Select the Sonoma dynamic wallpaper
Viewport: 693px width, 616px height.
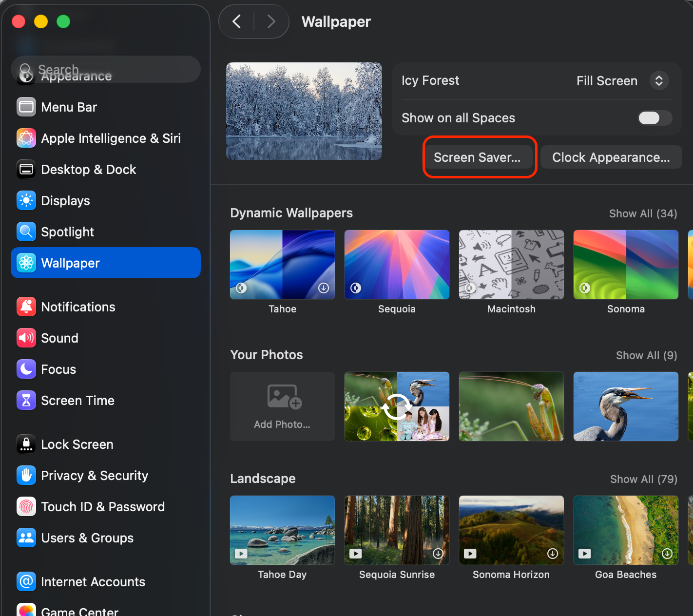pyautogui.click(x=626, y=265)
